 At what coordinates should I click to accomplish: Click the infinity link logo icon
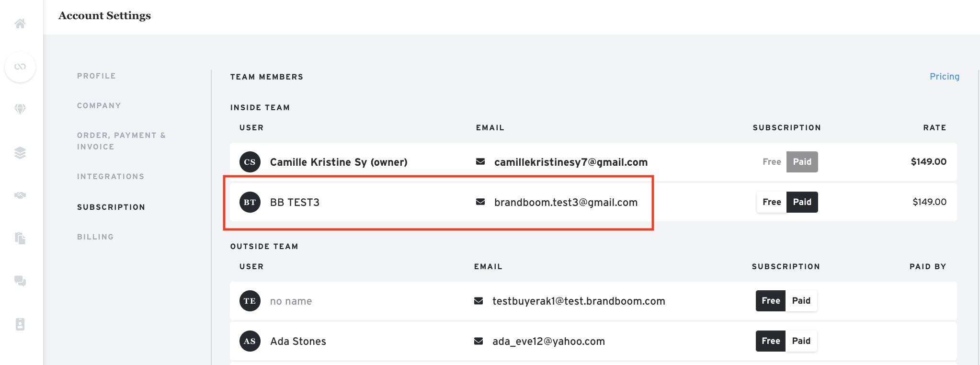[x=20, y=67]
